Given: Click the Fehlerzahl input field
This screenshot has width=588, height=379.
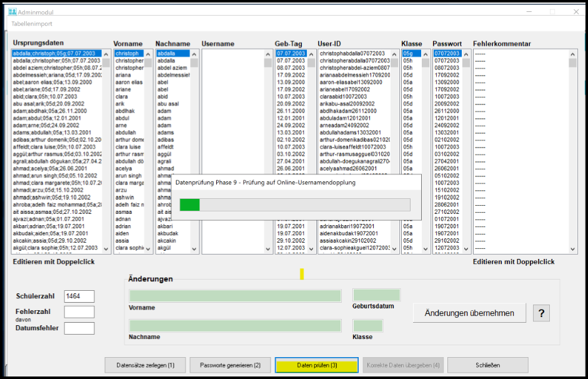Looking at the screenshot, I should (x=79, y=311).
